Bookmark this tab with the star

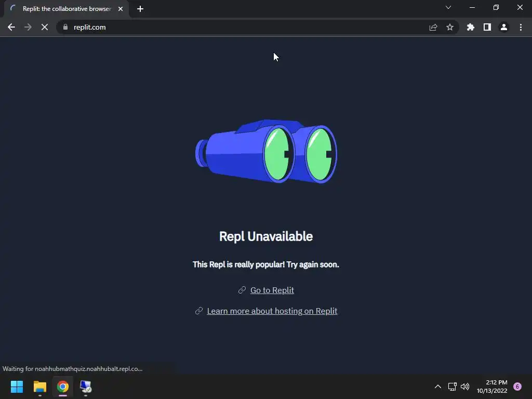pos(450,27)
